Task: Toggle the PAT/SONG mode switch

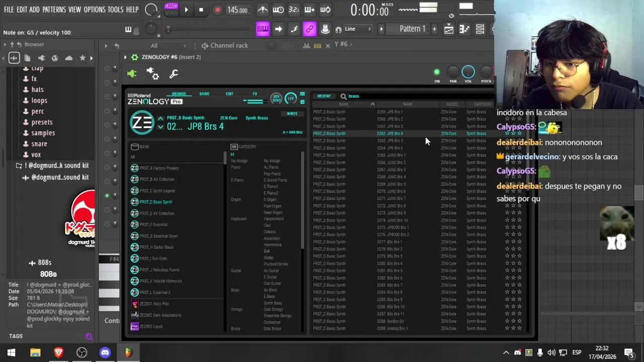Action: coord(172,10)
